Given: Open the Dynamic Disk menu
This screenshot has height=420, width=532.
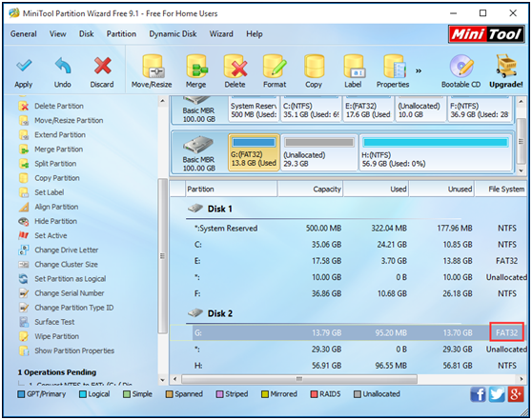Looking at the screenshot, I should tap(173, 34).
